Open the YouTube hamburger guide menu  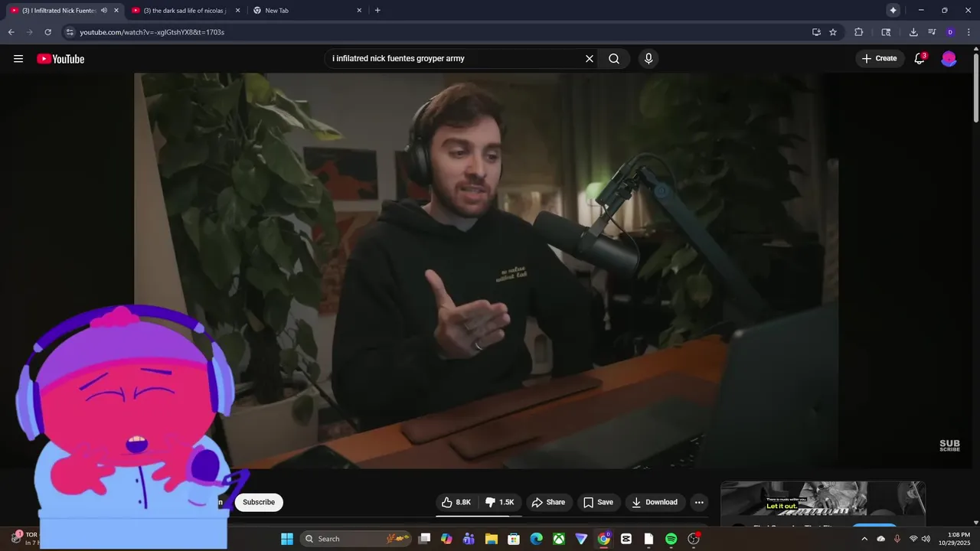coord(18,59)
